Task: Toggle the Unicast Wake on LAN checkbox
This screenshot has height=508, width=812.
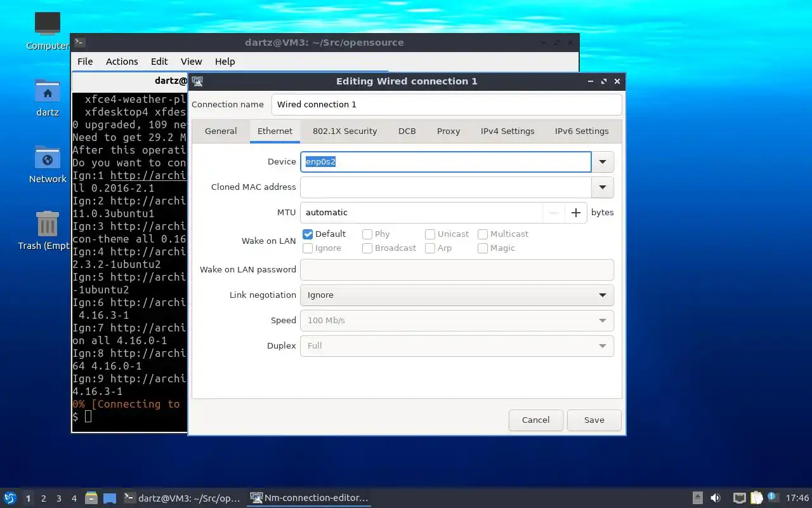Action: 430,234
